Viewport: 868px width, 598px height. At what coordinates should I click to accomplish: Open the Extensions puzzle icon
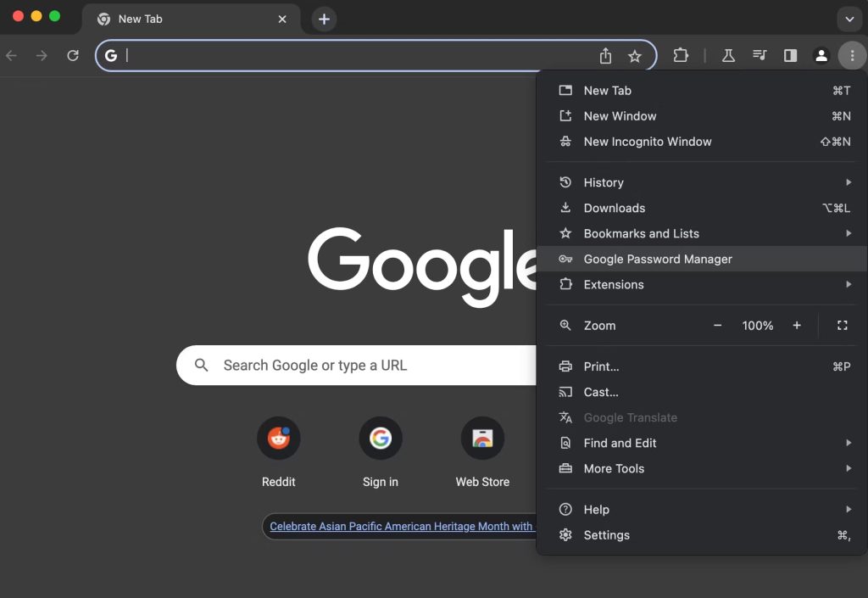click(681, 54)
